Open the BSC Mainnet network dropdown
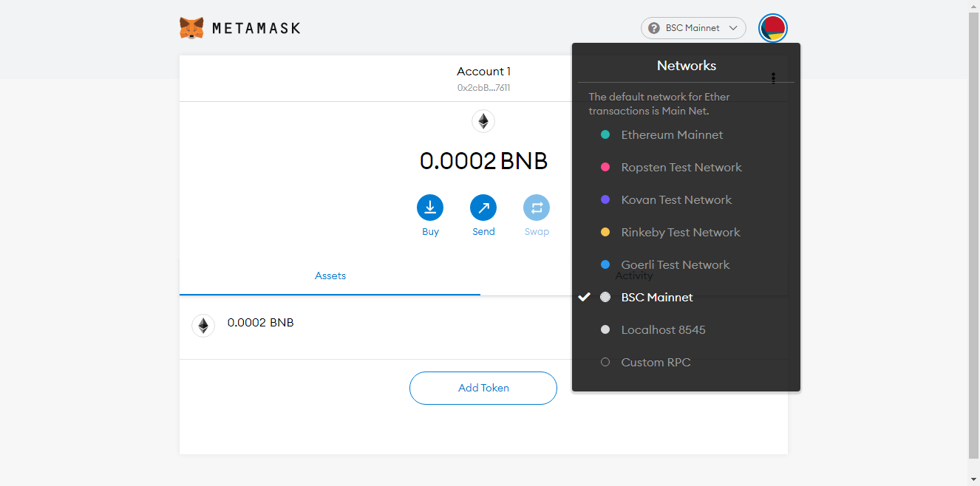The height and width of the screenshot is (486, 980). click(x=693, y=28)
